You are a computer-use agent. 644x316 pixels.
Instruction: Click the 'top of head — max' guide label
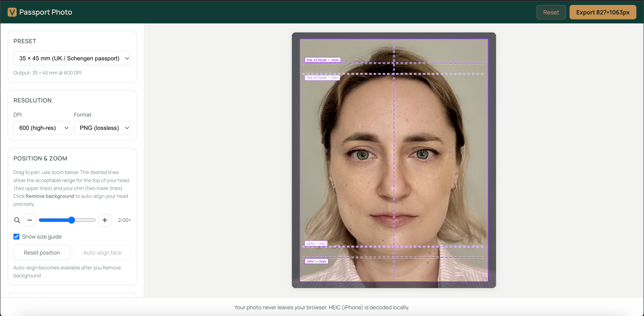point(322,60)
